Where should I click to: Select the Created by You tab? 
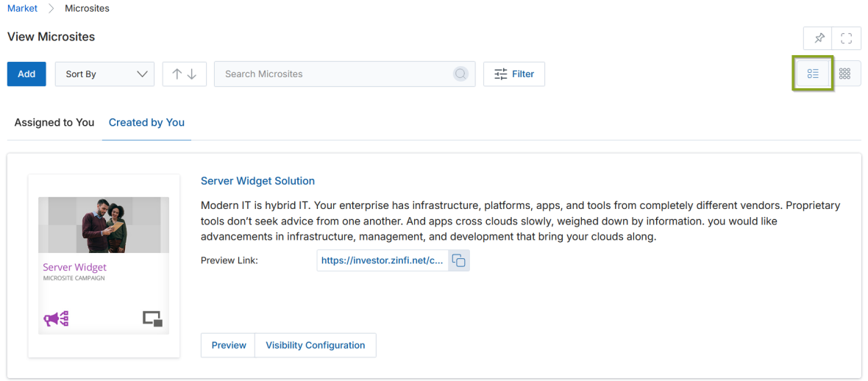click(x=146, y=122)
